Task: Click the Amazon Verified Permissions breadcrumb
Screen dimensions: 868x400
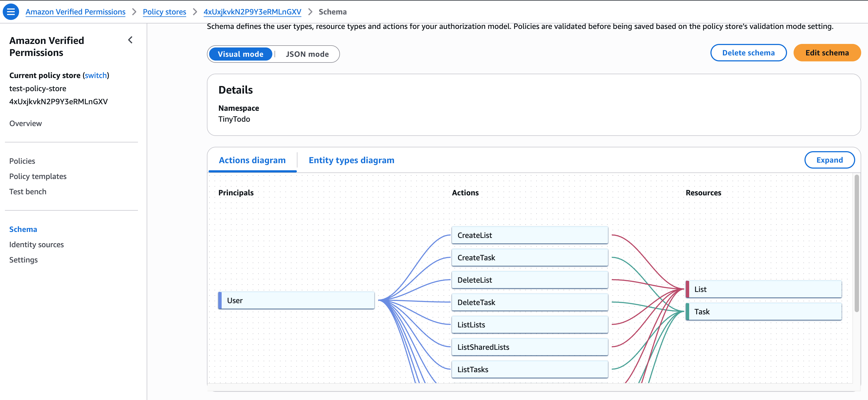Action: coord(76,12)
